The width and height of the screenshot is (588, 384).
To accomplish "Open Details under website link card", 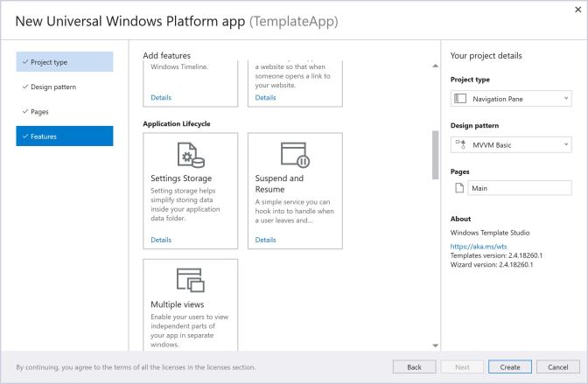I will (265, 97).
